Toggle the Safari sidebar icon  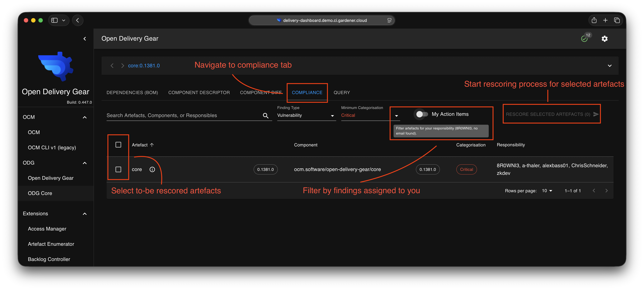55,20
